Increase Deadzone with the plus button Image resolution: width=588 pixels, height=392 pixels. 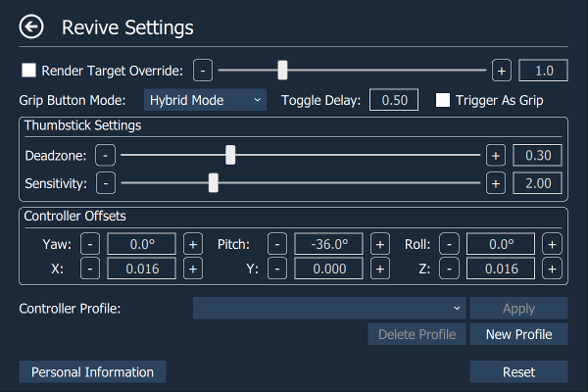click(x=495, y=155)
